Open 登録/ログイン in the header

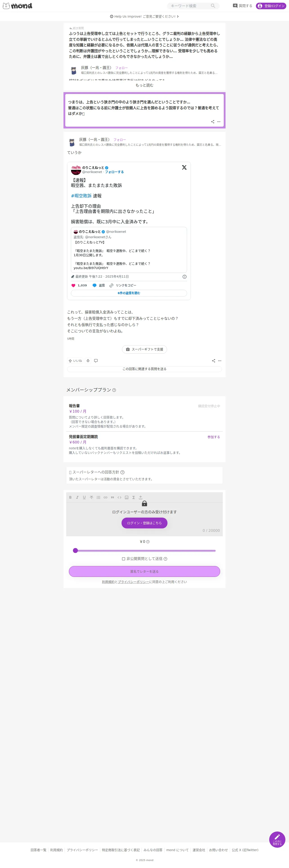point(271,6)
